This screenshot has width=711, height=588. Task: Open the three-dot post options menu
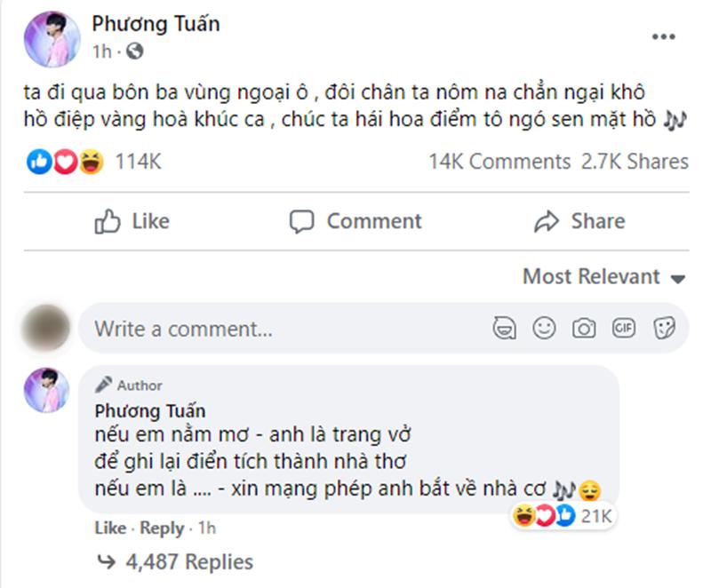coord(663,37)
